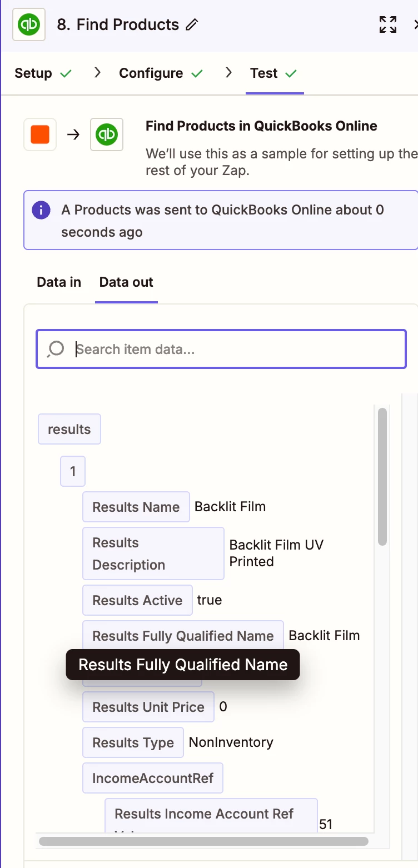This screenshot has width=418, height=868.
Task: Click the Results Active value true
Action: (x=210, y=600)
